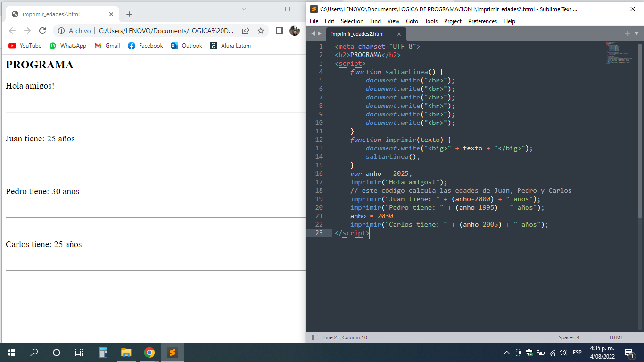This screenshot has height=362, width=644.
Task: Open the WhatsApp bookmark
Action: click(68, 46)
